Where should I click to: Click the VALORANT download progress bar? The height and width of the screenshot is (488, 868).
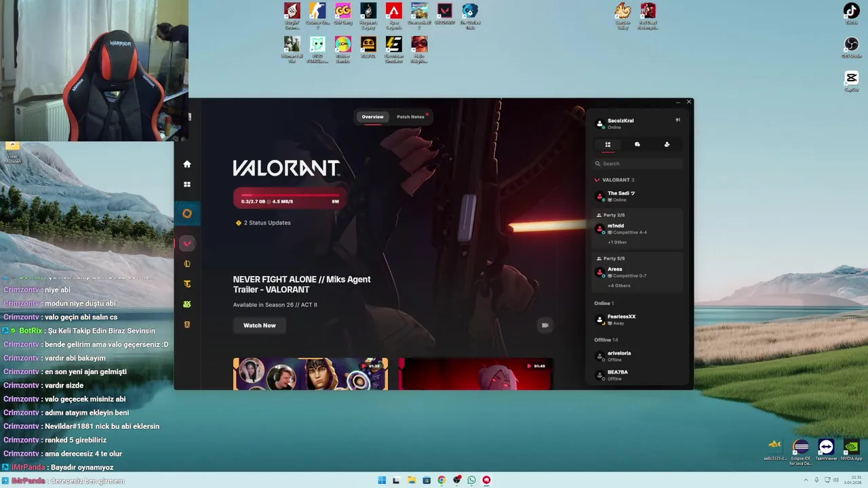click(x=290, y=198)
